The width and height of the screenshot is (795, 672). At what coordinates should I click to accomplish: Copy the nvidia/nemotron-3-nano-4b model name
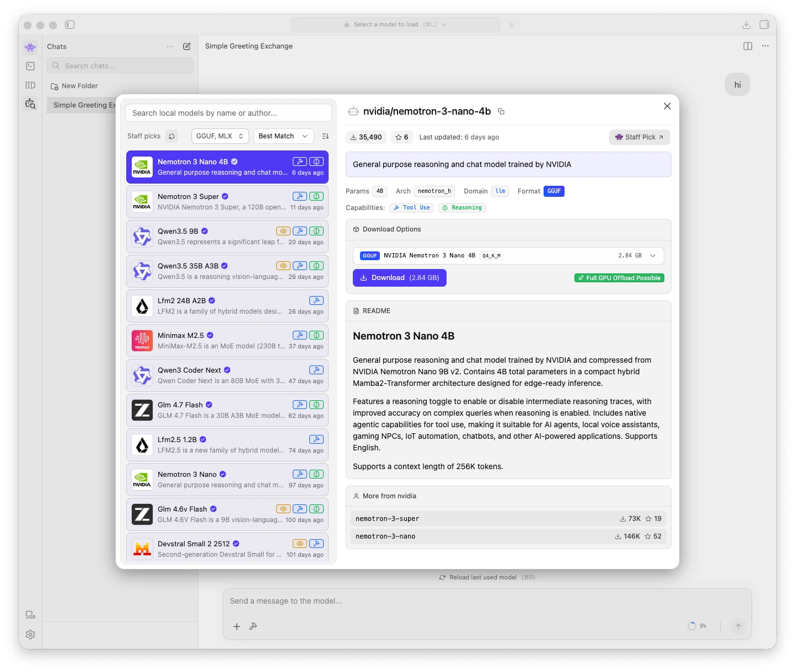point(501,111)
